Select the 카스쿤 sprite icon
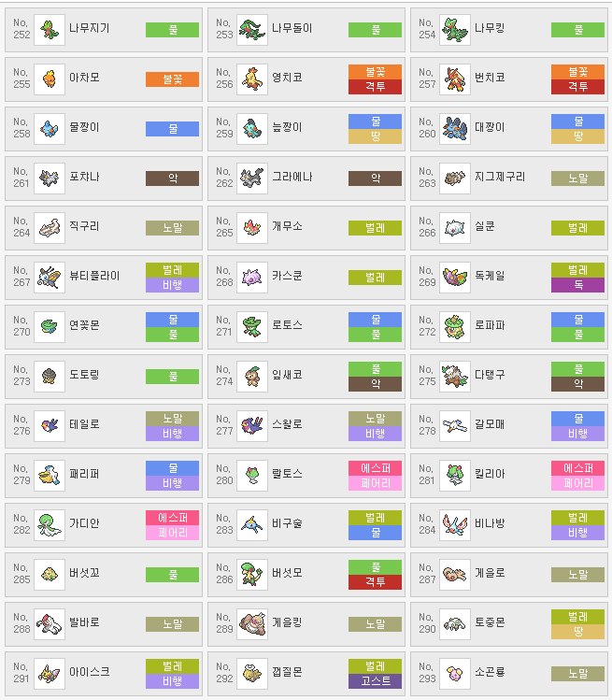Screen dimensions: 612x700 [252, 278]
